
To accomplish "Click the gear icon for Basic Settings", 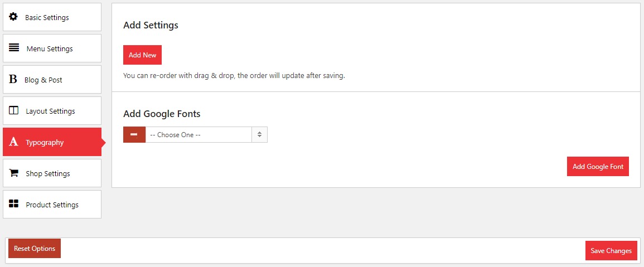I will pyautogui.click(x=13, y=17).
